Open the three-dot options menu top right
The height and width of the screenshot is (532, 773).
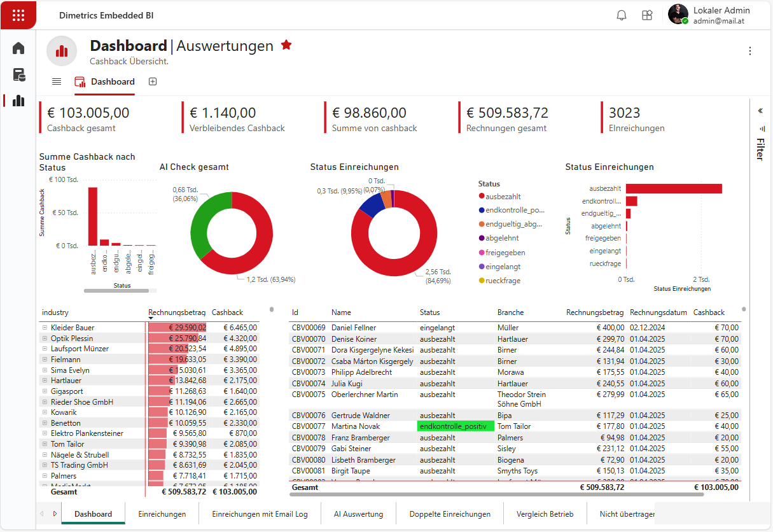749,51
